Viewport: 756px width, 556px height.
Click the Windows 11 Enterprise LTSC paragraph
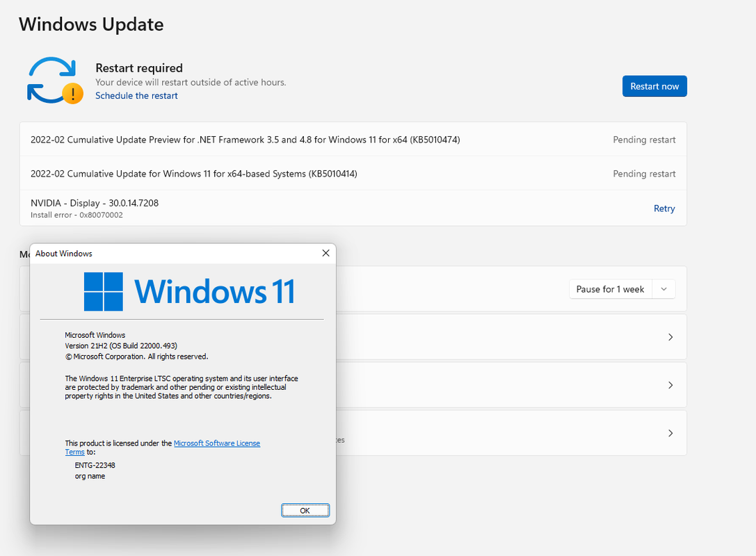tap(182, 387)
